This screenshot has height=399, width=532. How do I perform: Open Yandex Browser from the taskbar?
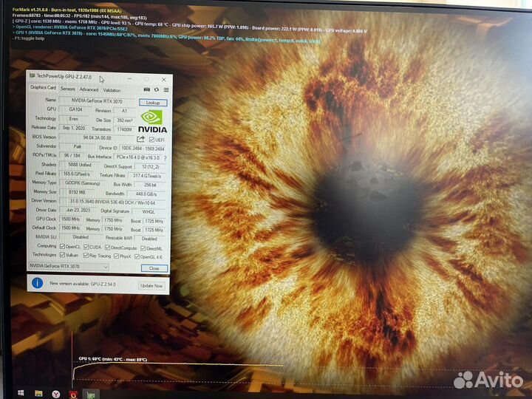[x=56, y=394]
